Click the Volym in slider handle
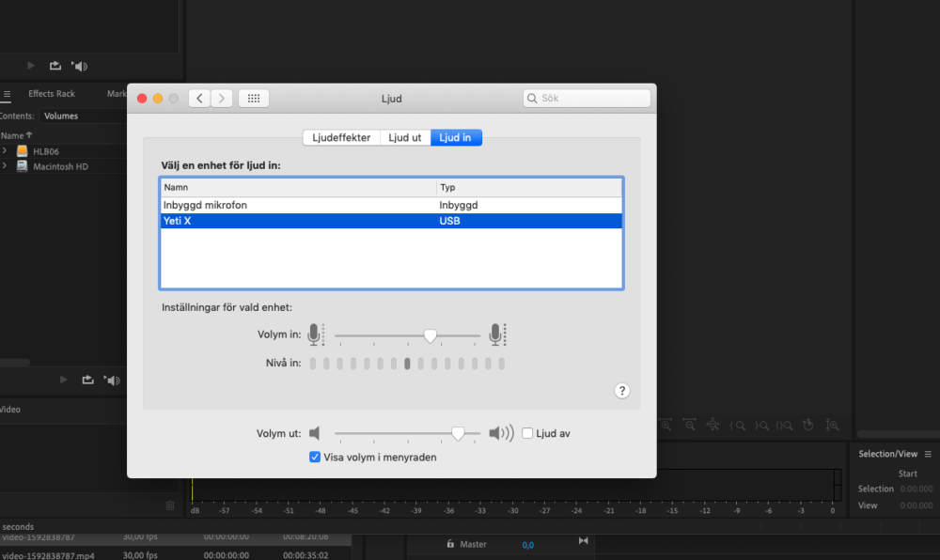The width and height of the screenshot is (940, 560). click(430, 335)
